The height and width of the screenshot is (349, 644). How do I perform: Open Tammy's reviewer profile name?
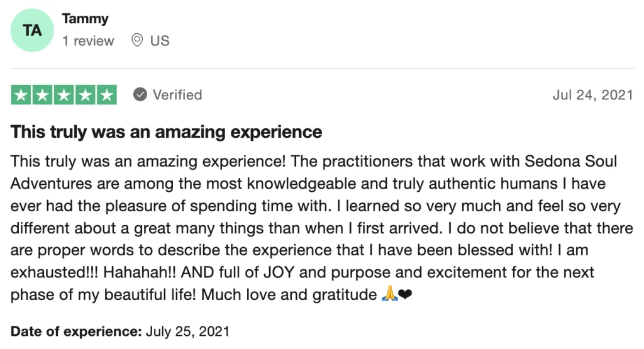tap(86, 19)
